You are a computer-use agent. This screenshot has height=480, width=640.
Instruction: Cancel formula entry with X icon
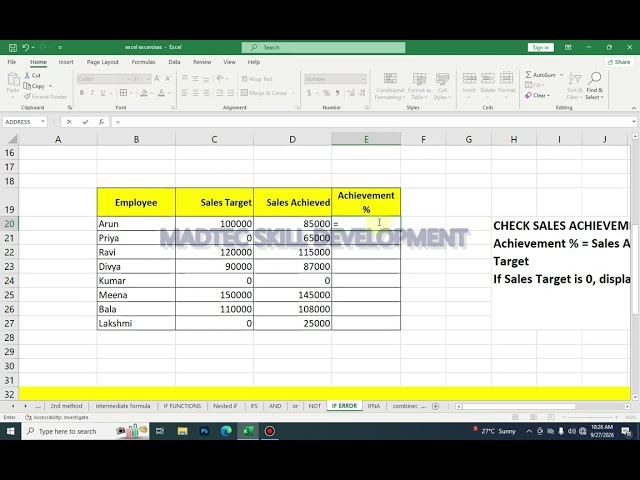pos(69,122)
